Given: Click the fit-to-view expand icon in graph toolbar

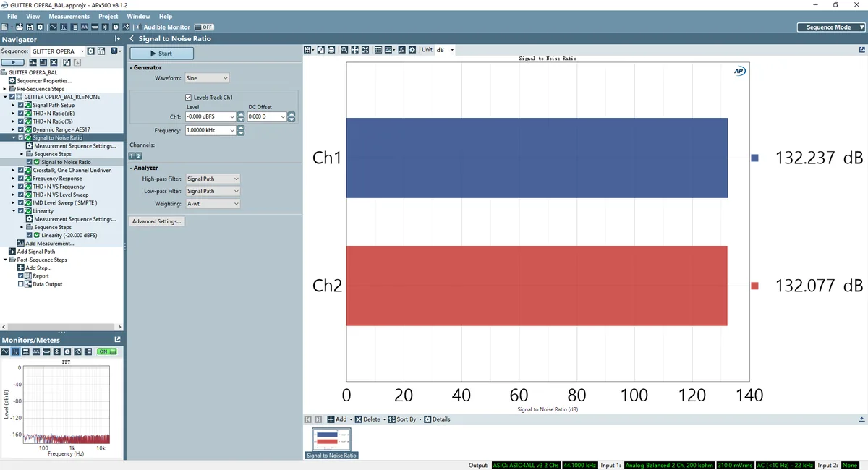Looking at the screenshot, I should [365, 50].
